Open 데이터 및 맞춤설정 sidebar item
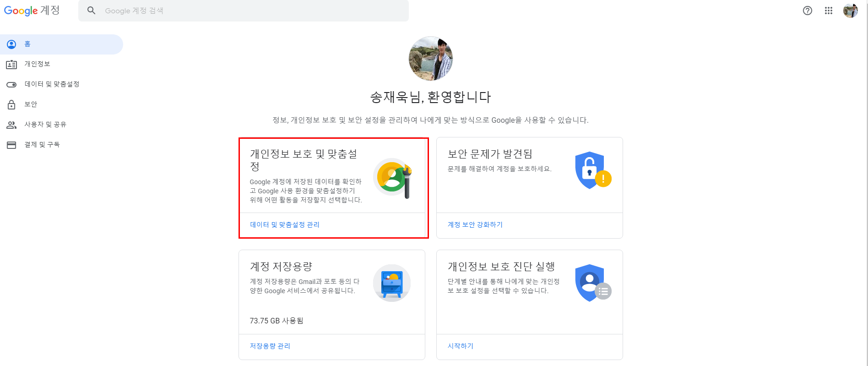Viewport: 868px width, 366px height. pyautogui.click(x=61, y=84)
